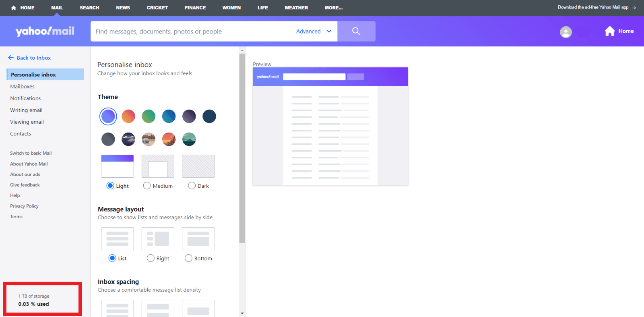Open the WEATHER top navigation item
The width and height of the screenshot is (644, 317).
[x=296, y=8]
